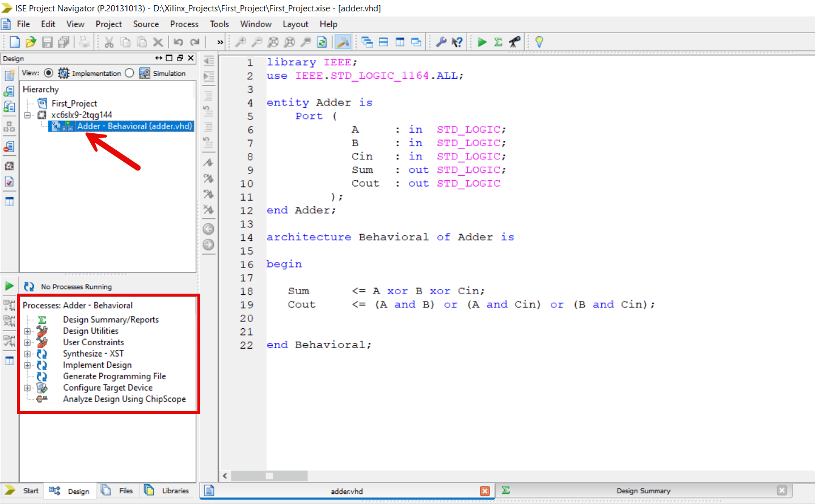Open the Process menu
The width and height of the screenshot is (815, 504).
[184, 24]
